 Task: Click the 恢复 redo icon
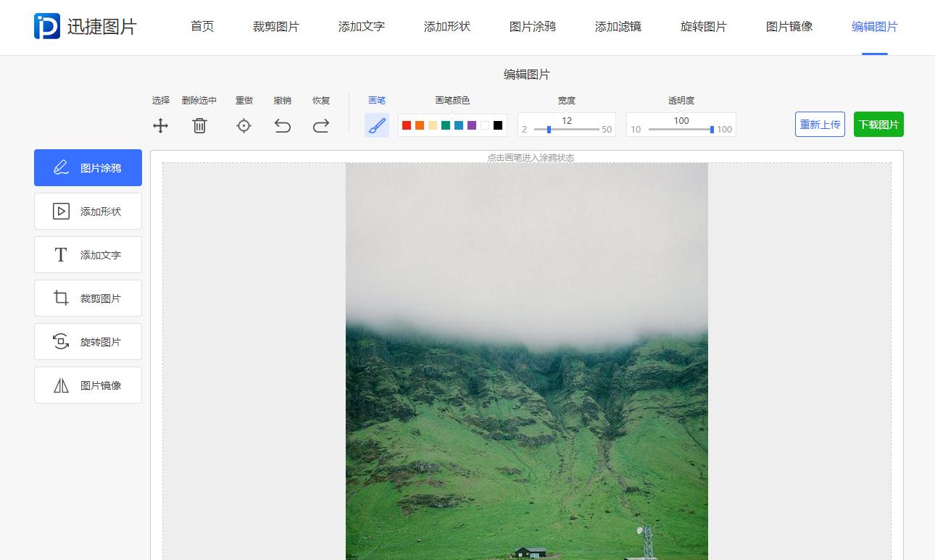321,125
